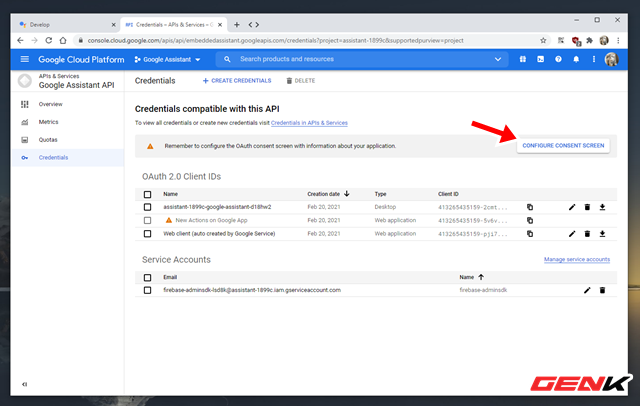The image size is (640, 406).
Task: Delete the assistant-1899c-google-assistant-d18hw2 client
Action: coord(587,207)
